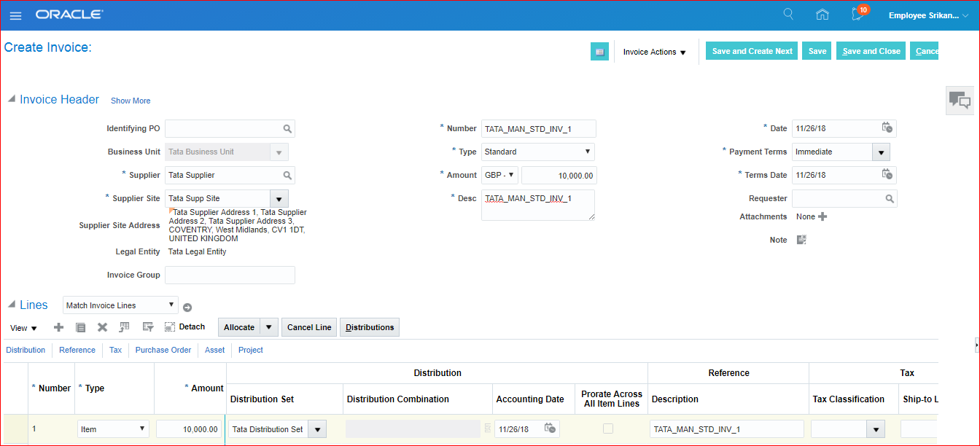
Task: Open the Supplier Site dropdown
Action: [x=279, y=198]
